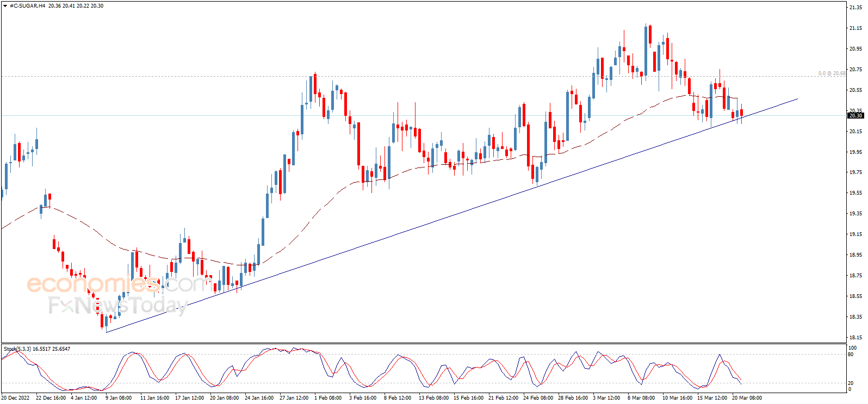Click the 19.15 price axis label
868x404 pixels.
(855, 234)
